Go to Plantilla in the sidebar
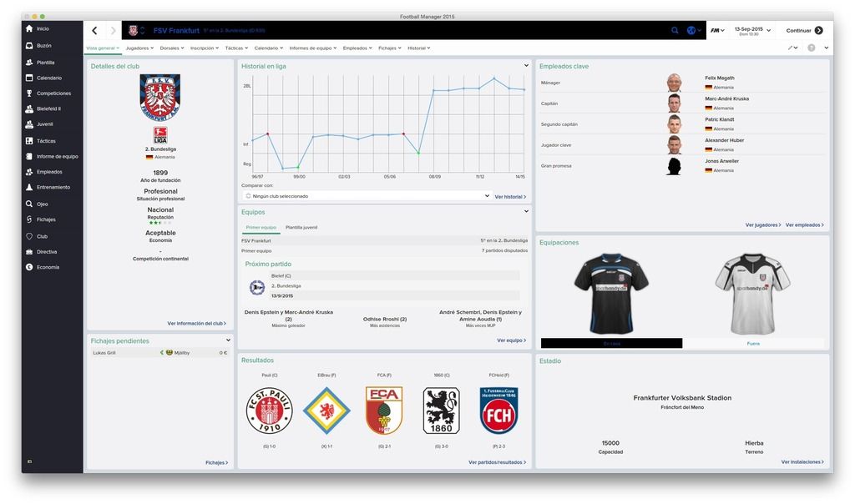Viewport: 855px width, 504px height. [x=40, y=63]
